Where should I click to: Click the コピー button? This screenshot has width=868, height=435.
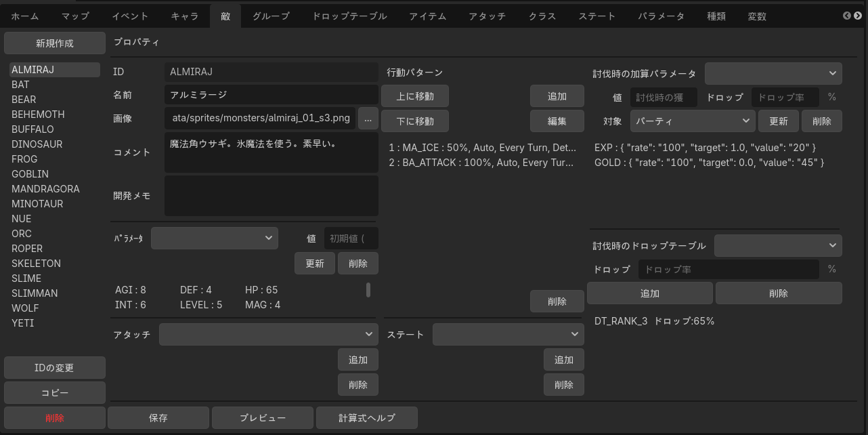tap(55, 393)
